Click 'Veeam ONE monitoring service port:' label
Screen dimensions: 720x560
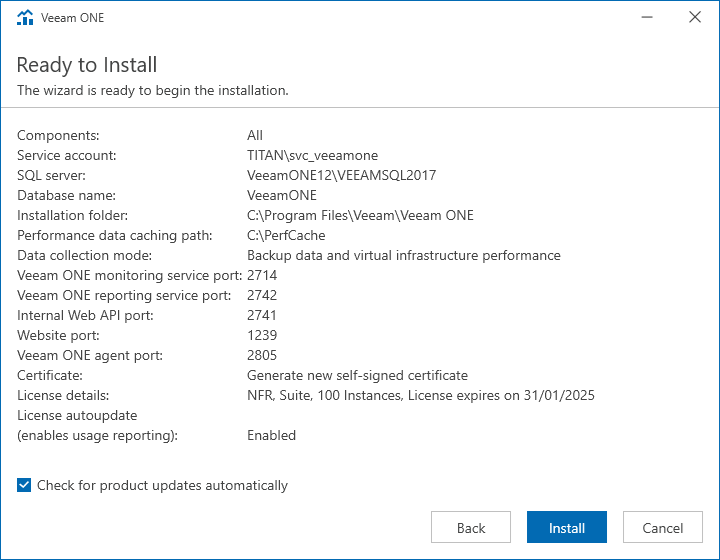point(129,275)
